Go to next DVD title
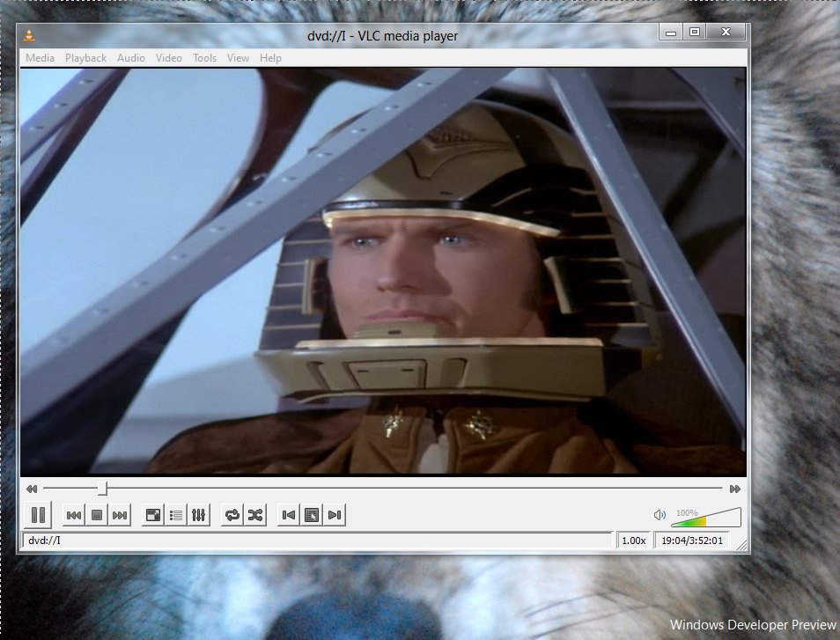Viewport: 840px width, 640px height. click(x=335, y=515)
